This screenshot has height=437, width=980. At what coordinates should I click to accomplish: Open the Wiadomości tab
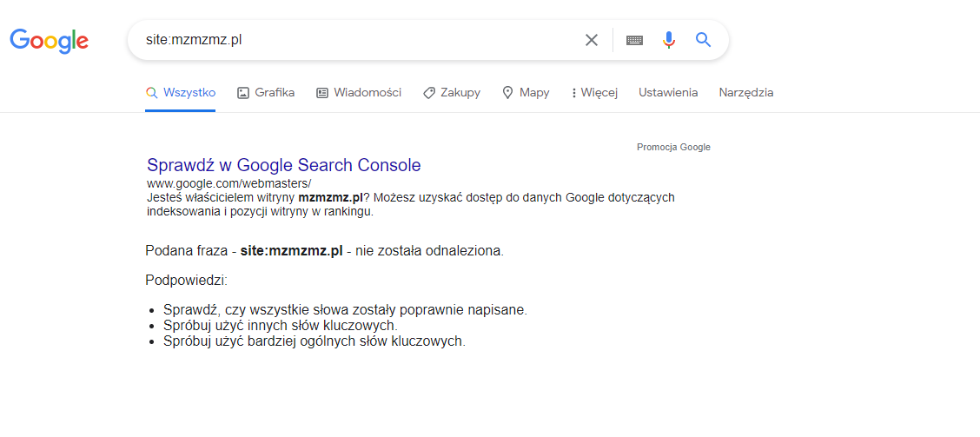point(359,93)
